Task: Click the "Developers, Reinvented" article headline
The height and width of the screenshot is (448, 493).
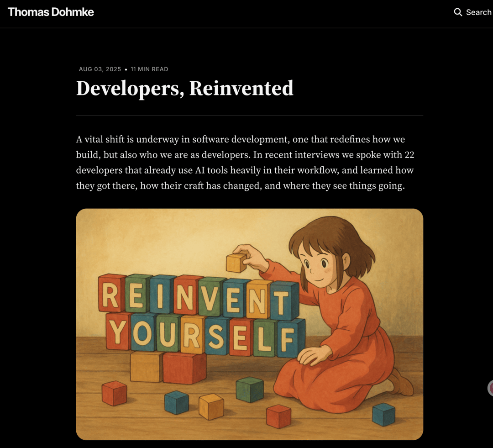Action: [x=184, y=89]
